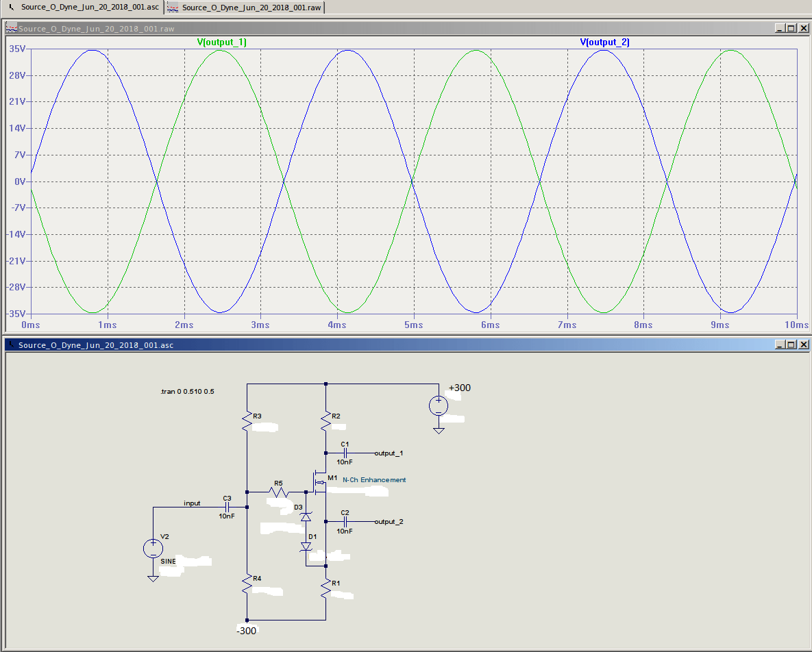The height and width of the screenshot is (652, 812).
Task: Click the D3 zener diode symbol
Action: click(x=306, y=516)
